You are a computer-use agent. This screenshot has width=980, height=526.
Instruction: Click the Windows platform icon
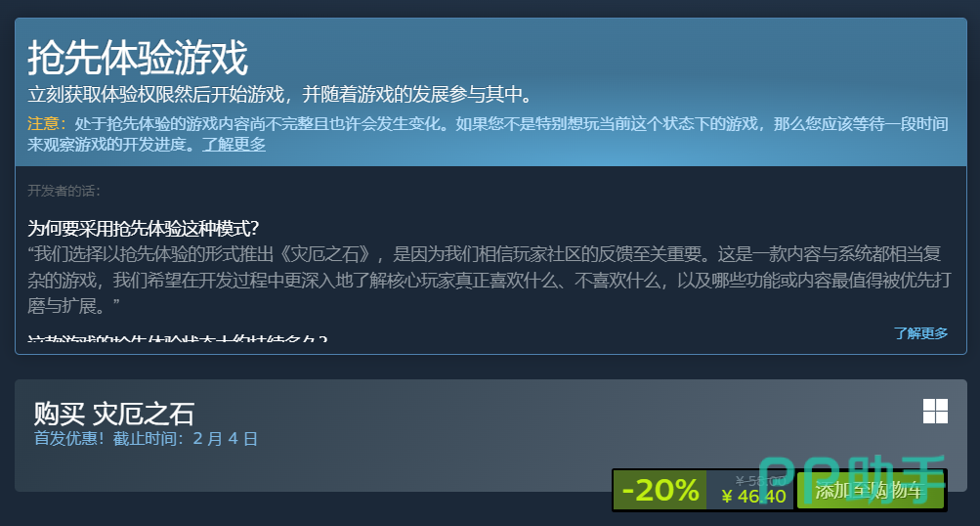pyautogui.click(x=935, y=411)
